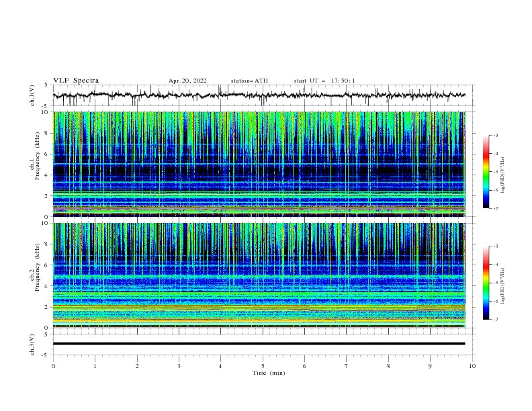Click the time-axis tick label '0'
This screenshot has height=411, width=532.
53,366
